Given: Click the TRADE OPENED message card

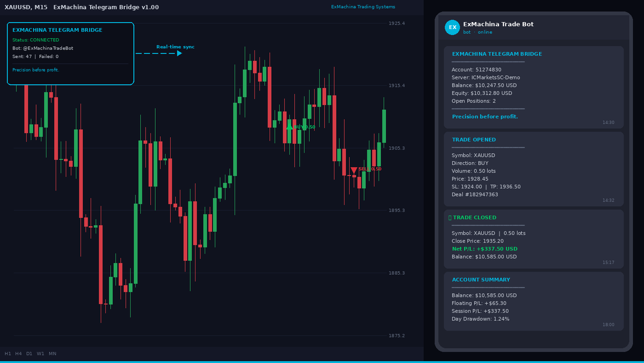Looking at the screenshot, I should 533,169.
